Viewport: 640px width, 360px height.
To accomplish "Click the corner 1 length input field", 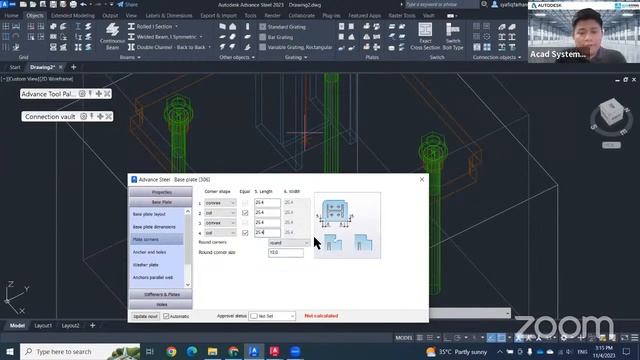I will (267, 202).
